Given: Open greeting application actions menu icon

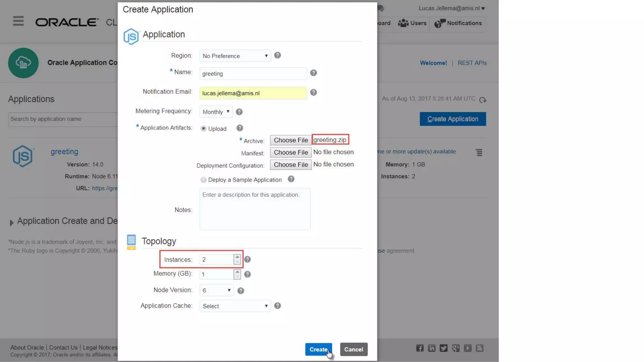Looking at the screenshot, I should pyautogui.click(x=479, y=152).
